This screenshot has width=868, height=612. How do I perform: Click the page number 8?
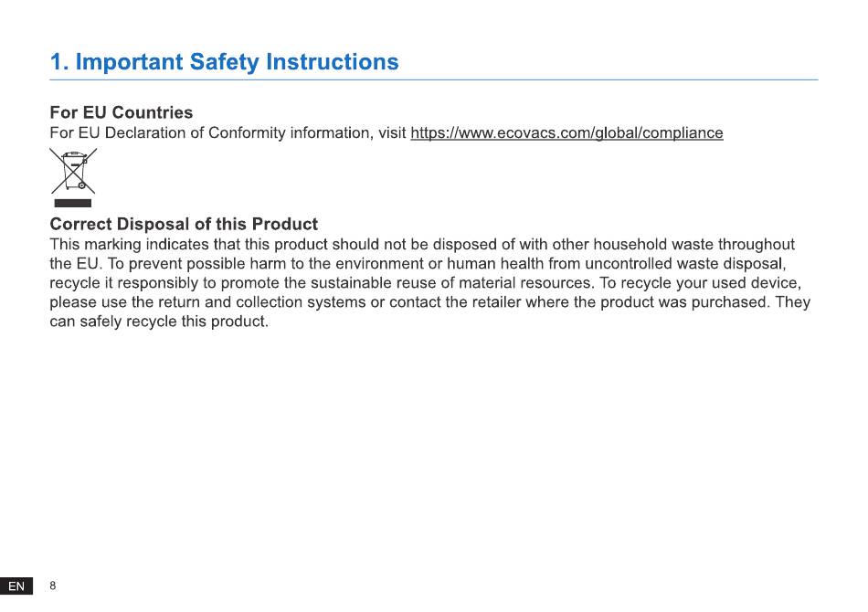click(53, 586)
